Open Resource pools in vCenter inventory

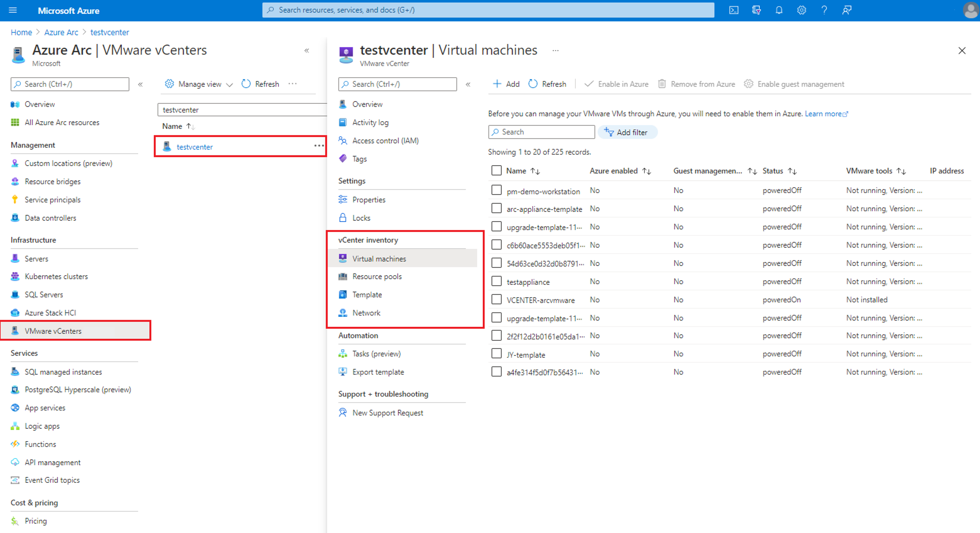click(x=377, y=276)
